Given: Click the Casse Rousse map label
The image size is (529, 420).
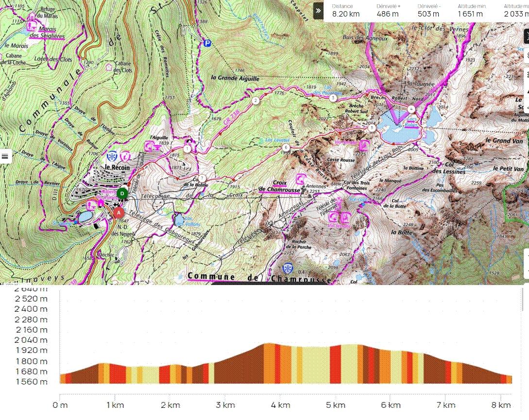Looking at the screenshot, I should (x=341, y=160).
